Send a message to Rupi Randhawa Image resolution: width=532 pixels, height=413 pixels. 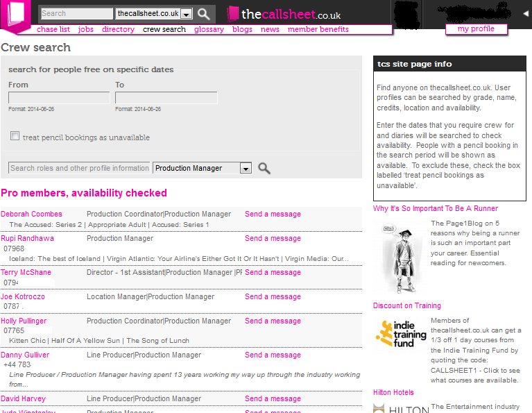(273, 238)
